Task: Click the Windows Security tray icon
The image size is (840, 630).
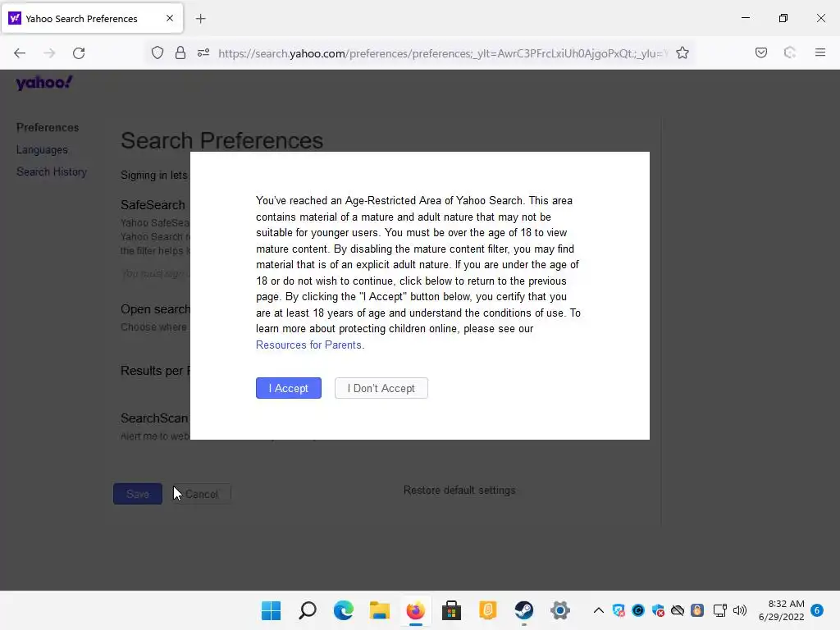Action: [658, 610]
